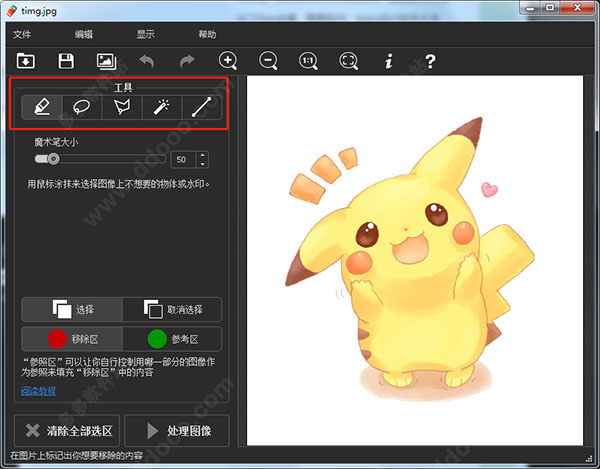Open the 显示 menu
The width and height of the screenshot is (600, 469).
(146, 34)
